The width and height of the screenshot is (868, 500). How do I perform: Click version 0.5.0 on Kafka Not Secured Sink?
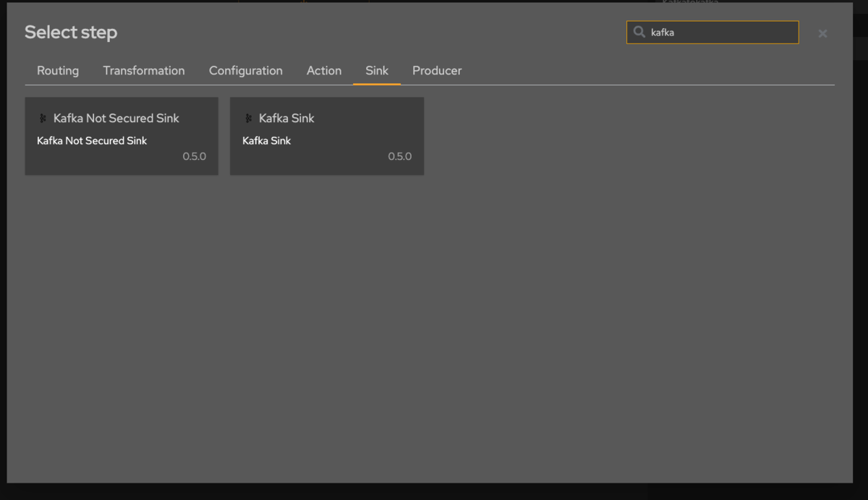coord(194,156)
